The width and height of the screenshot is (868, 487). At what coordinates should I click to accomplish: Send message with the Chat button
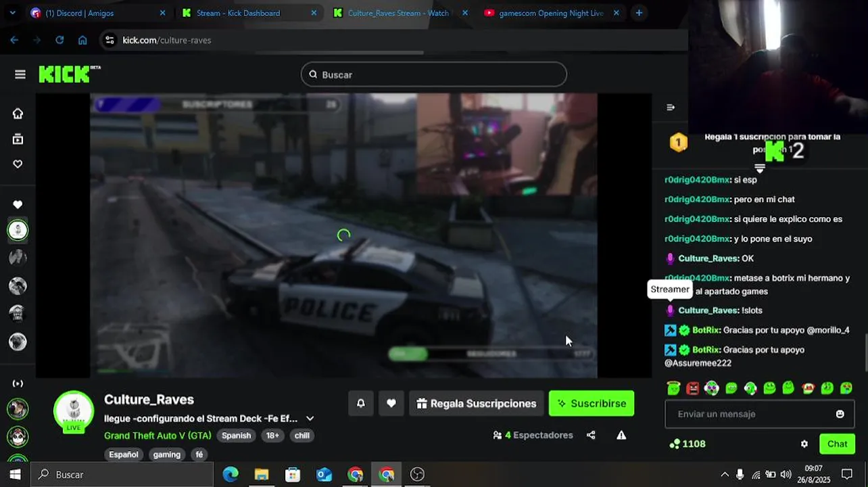pyautogui.click(x=837, y=444)
